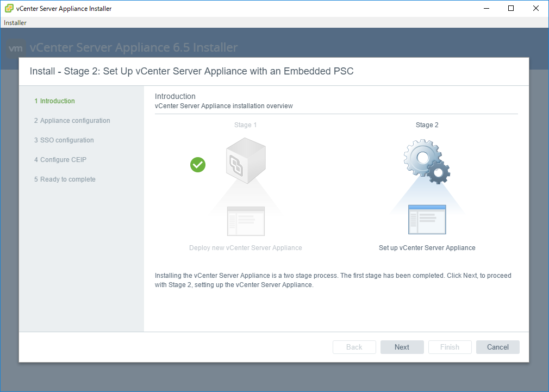Select step 1 Introduction in sidebar
The height and width of the screenshot is (392, 549).
point(54,101)
